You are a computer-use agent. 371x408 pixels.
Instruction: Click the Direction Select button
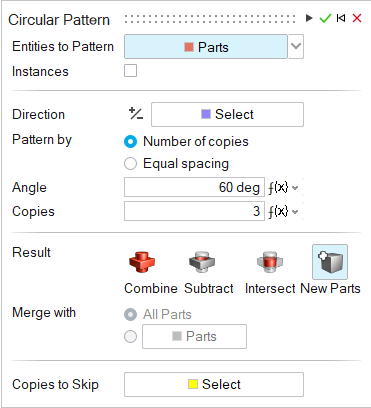tap(227, 114)
